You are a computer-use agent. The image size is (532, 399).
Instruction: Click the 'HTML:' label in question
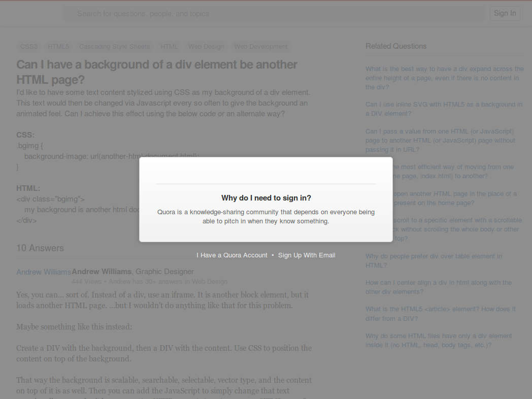point(28,188)
